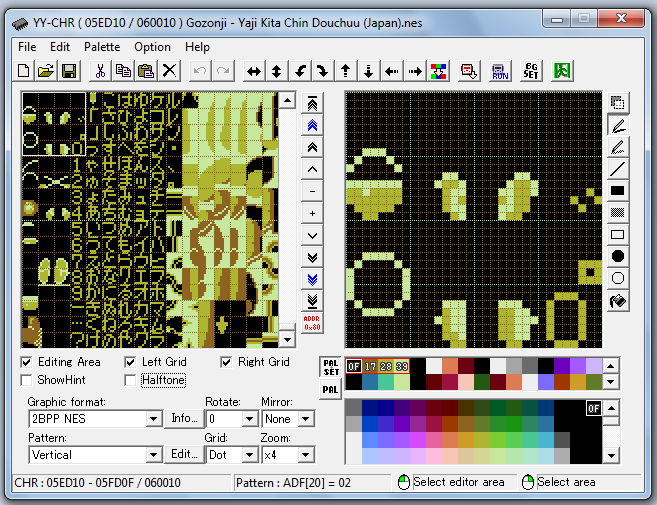Rotate the tile clockwise
This screenshot has width=657, height=505.
[x=322, y=71]
